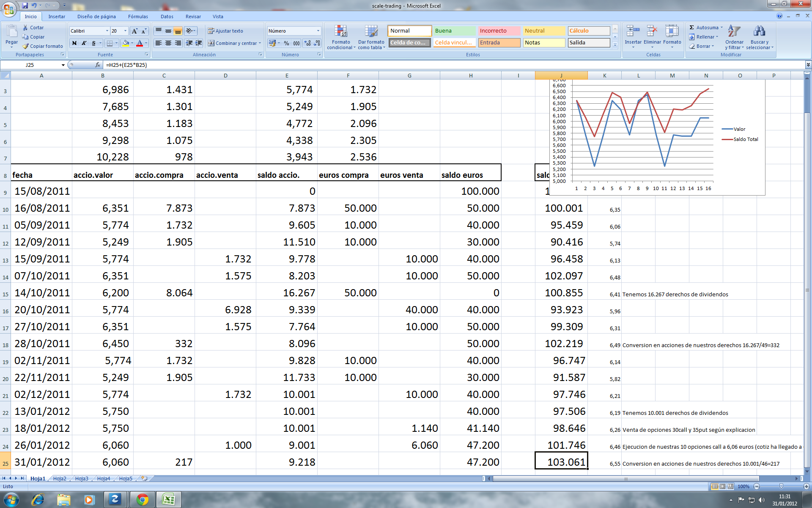Toggle italic (K) formatting
Image resolution: width=812 pixels, height=508 pixels.
[x=84, y=43]
